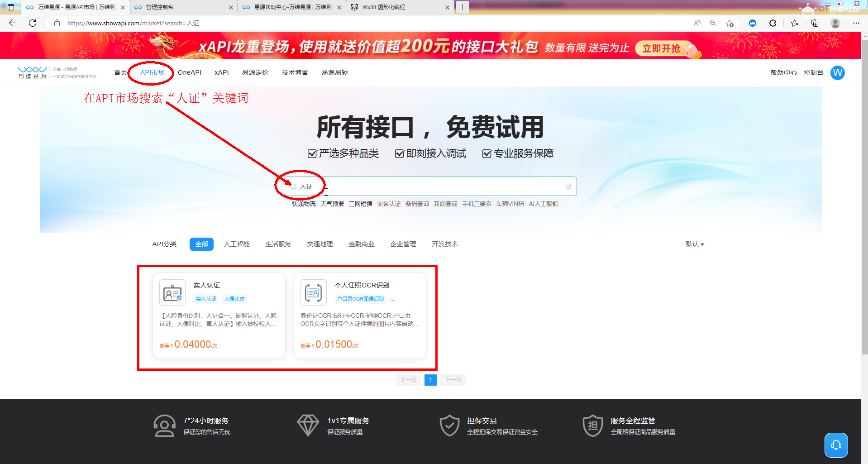Select the 三网短信 suggested keyword
Image resolution: width=868 pixels, height=464 pixels.
click(361, 204)
